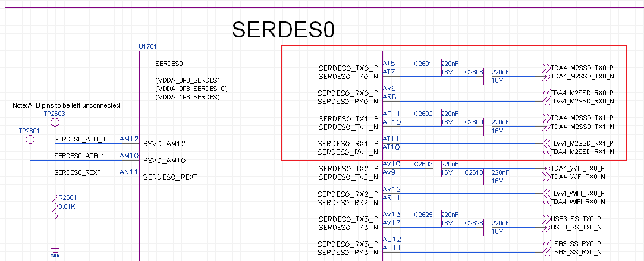Select pin name SERDES0_RX3_P

coord(348,244)
